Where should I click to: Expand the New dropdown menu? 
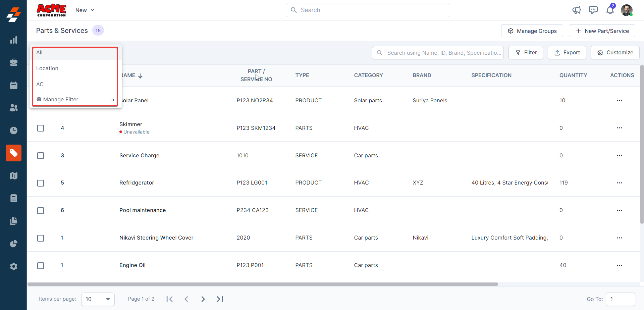pos(85,10)
